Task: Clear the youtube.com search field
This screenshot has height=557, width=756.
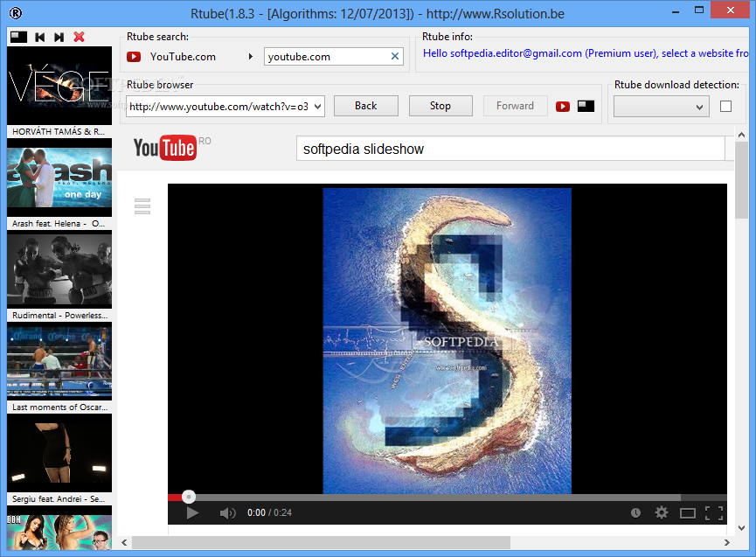Action: [395, 57]
